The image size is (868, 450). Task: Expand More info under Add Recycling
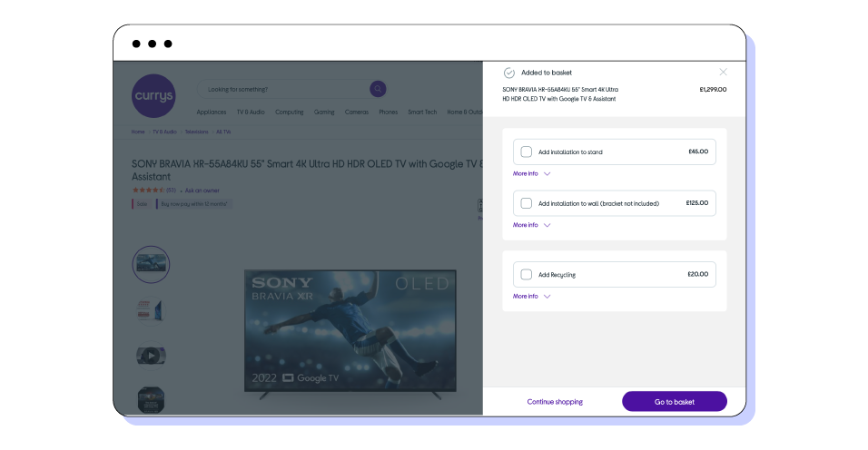pyautogui.click(x=532, y=296)
